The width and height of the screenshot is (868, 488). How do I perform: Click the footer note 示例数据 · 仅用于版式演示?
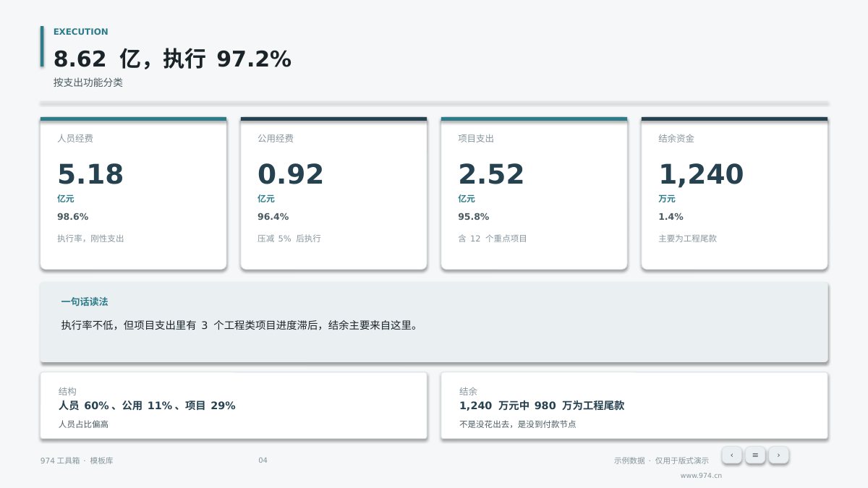pyautogui.click(x=661, y=461)
